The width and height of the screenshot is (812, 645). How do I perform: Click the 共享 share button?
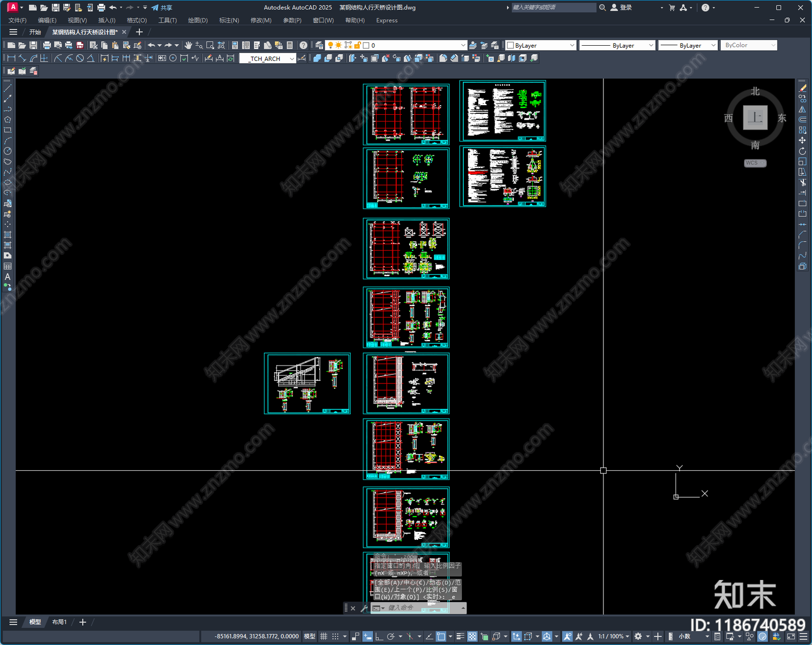[x=162, y=8]
